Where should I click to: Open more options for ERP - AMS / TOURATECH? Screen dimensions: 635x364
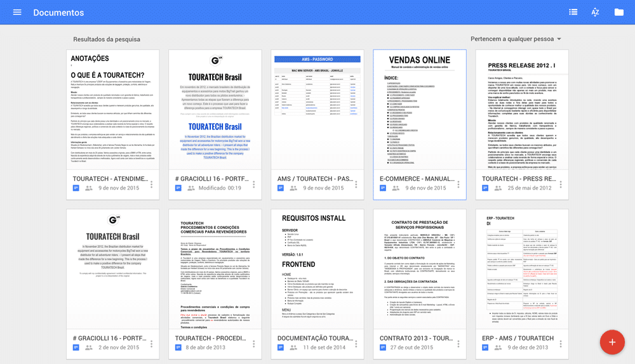pyautogui.click(x=561, y=344)
